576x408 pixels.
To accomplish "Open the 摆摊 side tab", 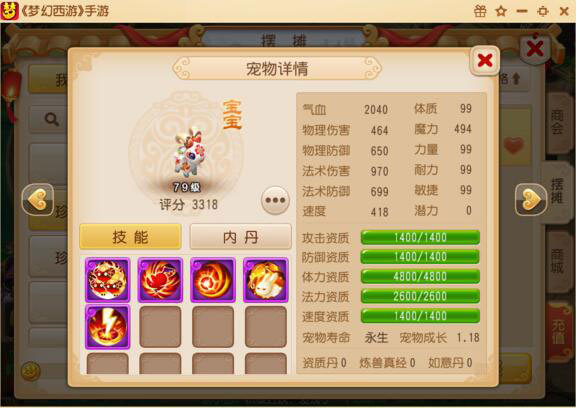I will pos(557,191).
